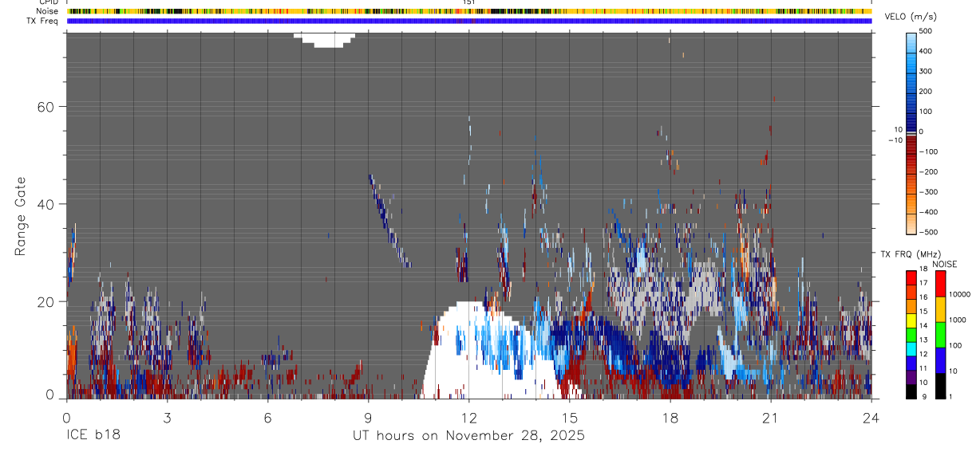Screen dimensions: 980x452
Task: Click the orange-black Noise strip above plot
Action: [x=469, y=12]
